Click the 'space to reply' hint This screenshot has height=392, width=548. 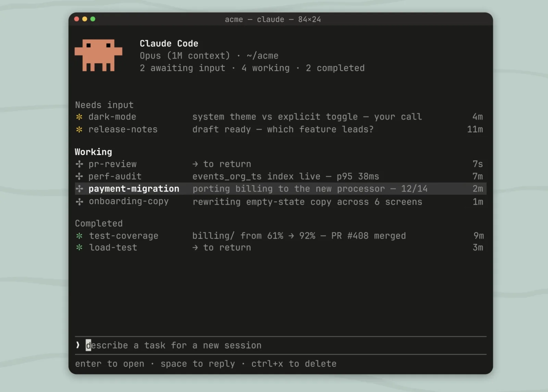coord(198,364)
